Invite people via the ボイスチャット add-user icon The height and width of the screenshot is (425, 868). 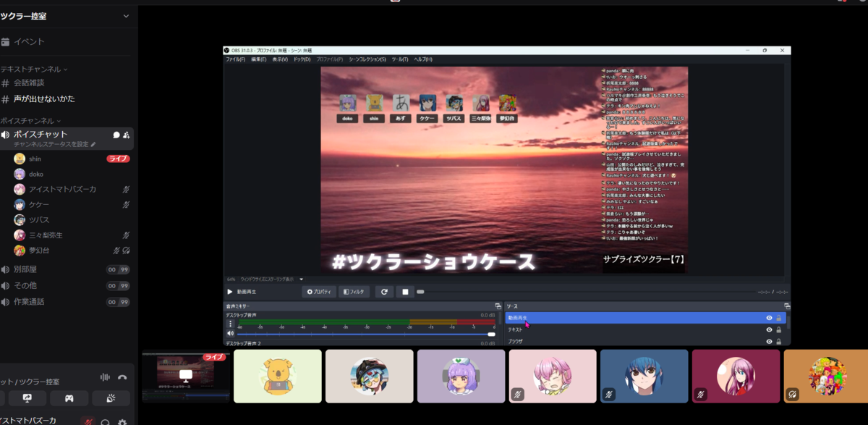pos(126,135)
